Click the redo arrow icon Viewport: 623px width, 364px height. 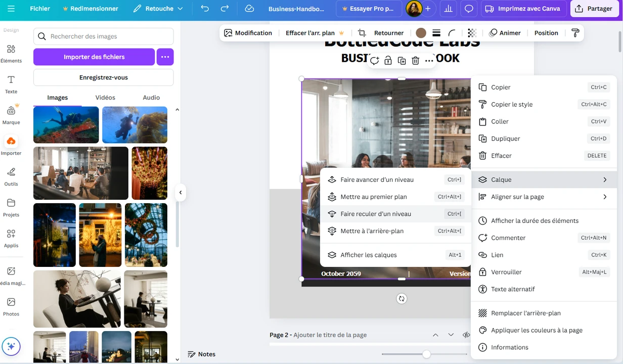tap(225, 9)
